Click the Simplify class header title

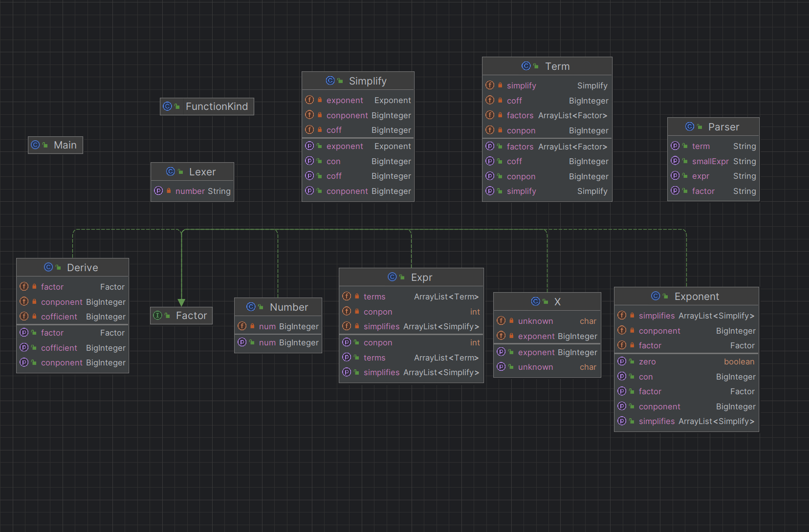click(x=368, y=81)
